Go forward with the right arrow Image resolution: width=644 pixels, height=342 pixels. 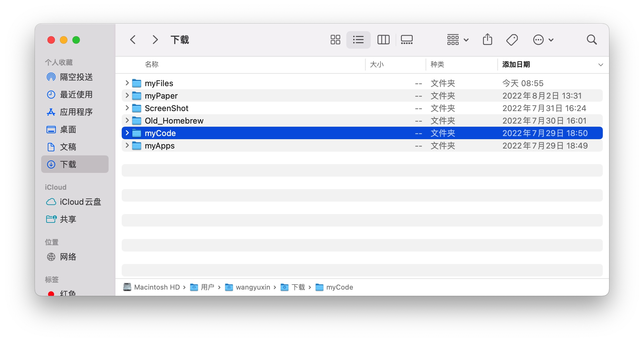155,40
